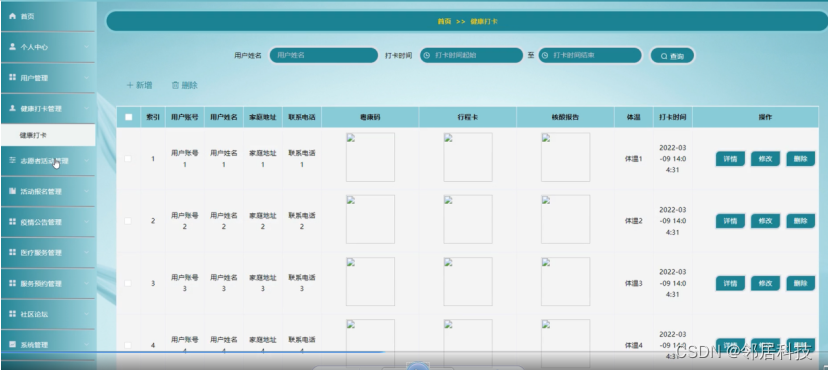Click the 索引 column header

click(153, 117)
